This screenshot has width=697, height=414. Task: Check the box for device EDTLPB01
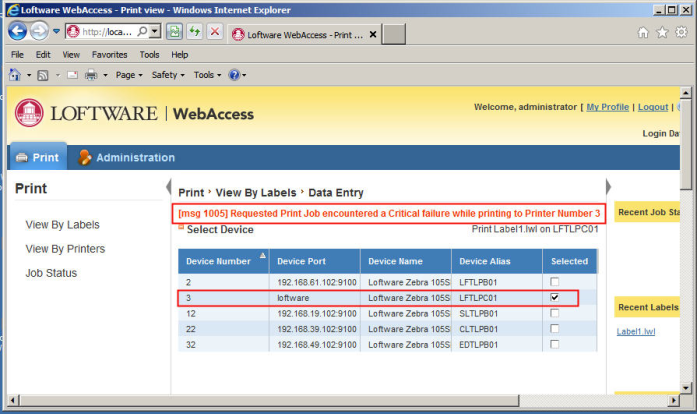click(554, 344)
